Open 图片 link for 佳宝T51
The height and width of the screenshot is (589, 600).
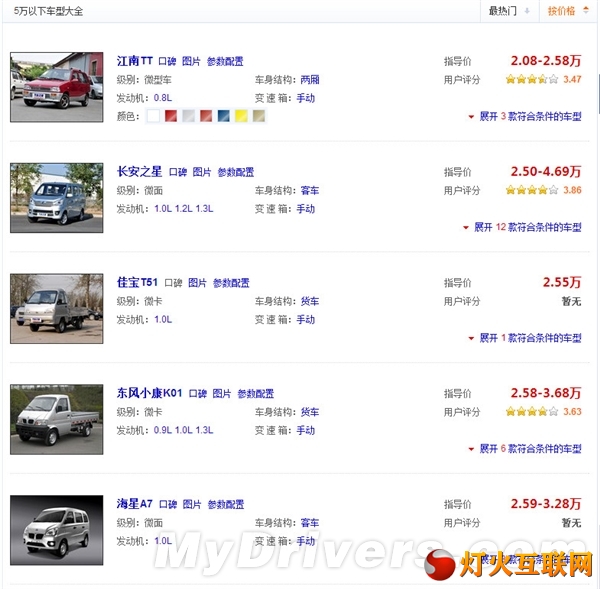coord(197,283)
